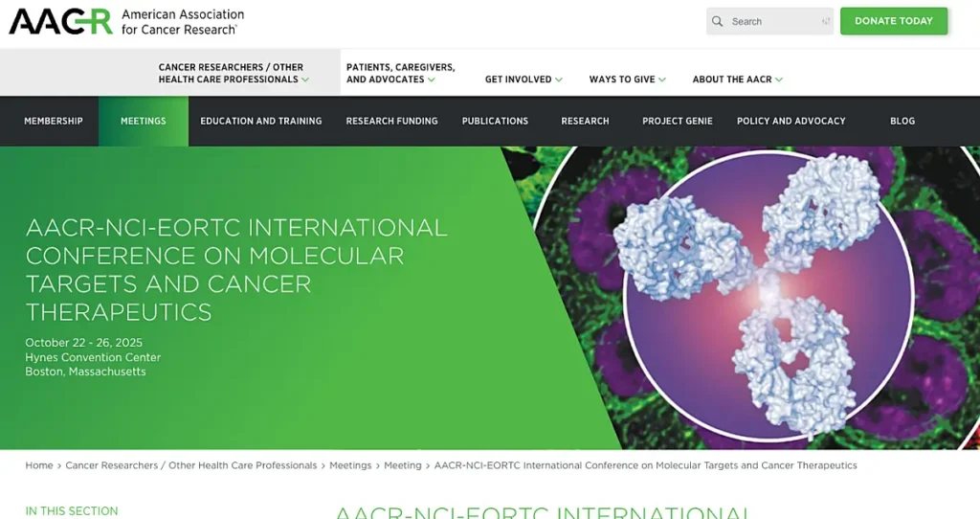Viewport: 980px width, 519px height.
Task: Select Publications from the dark navigation bar
Action: click(x=495, y=122)
